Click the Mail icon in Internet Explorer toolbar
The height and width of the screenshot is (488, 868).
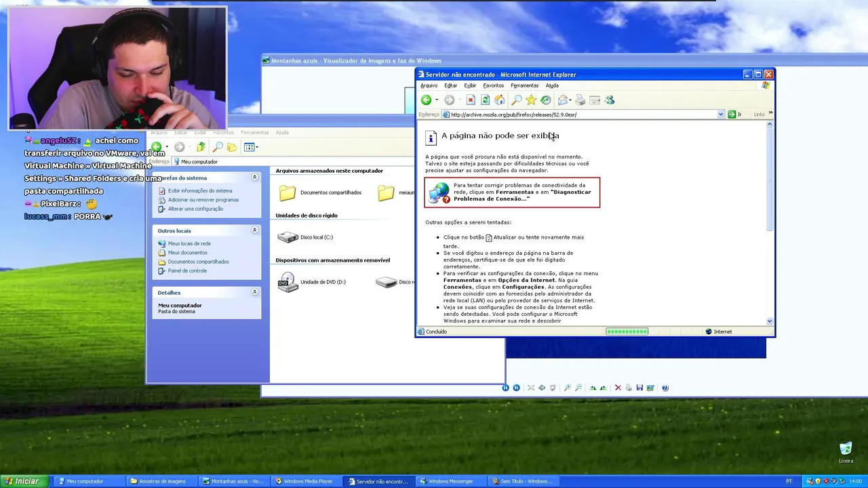(563, 100)
